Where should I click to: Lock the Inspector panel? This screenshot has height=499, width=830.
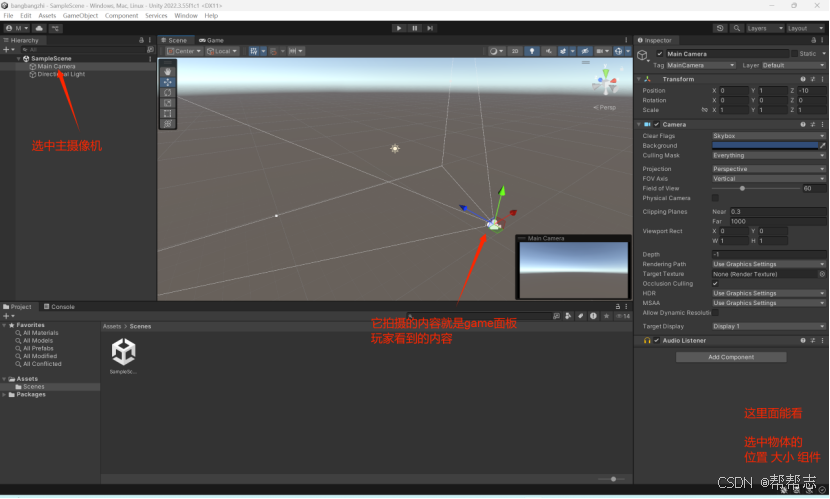click(813, 40)
